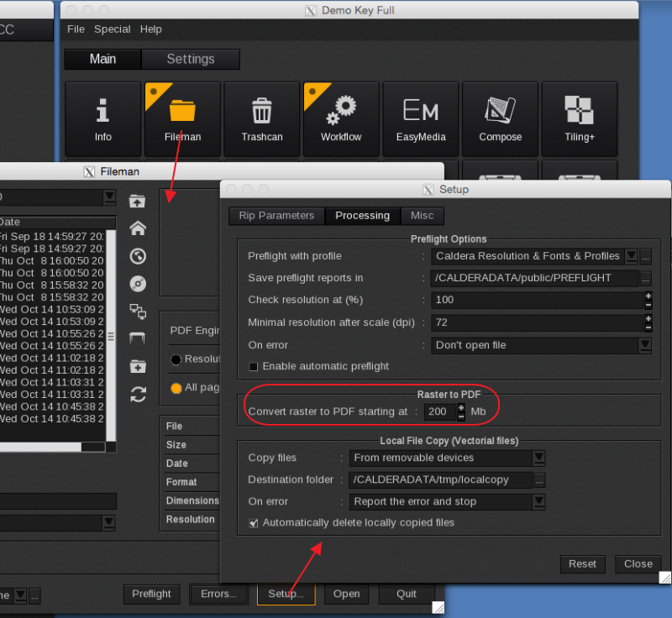Uncheck Automatically delete locally copied files
This screenshot has width=672, height=618.
pyautogui.click(x=254, y=522)
